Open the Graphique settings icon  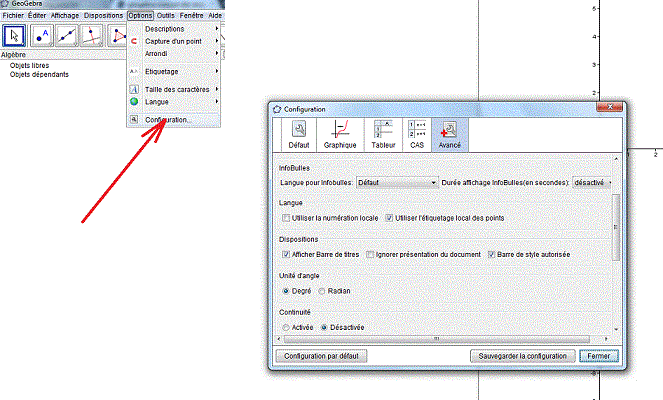pyautogui.click(x=340, y=134)
